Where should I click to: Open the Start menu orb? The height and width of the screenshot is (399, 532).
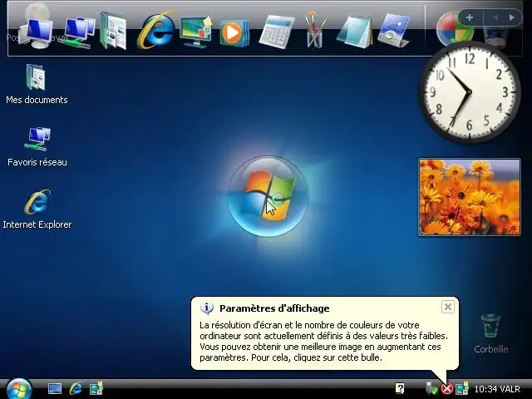pos(18,389)
